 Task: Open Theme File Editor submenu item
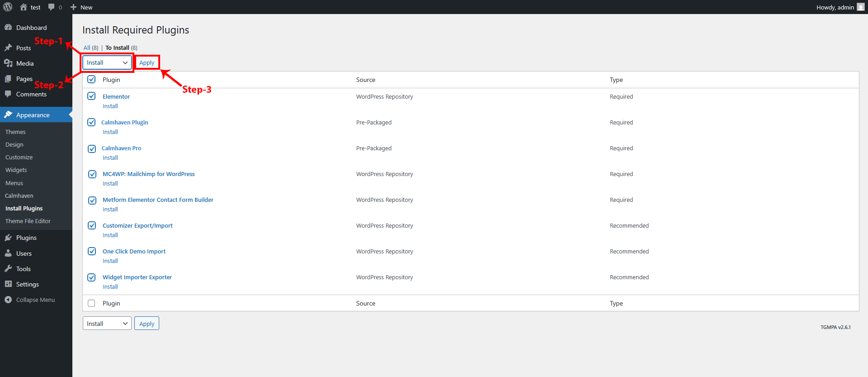pyautogui.click(x=28, y=221)
